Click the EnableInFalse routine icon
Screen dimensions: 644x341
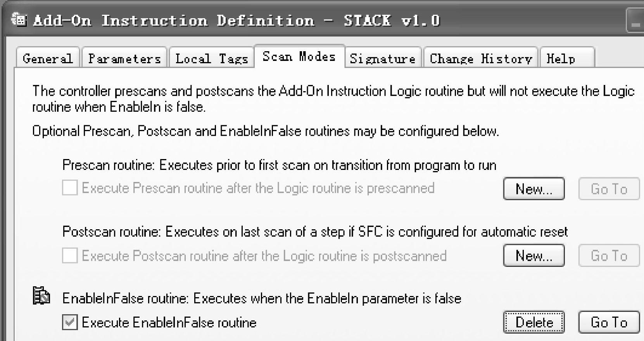(x=41, y=296)
